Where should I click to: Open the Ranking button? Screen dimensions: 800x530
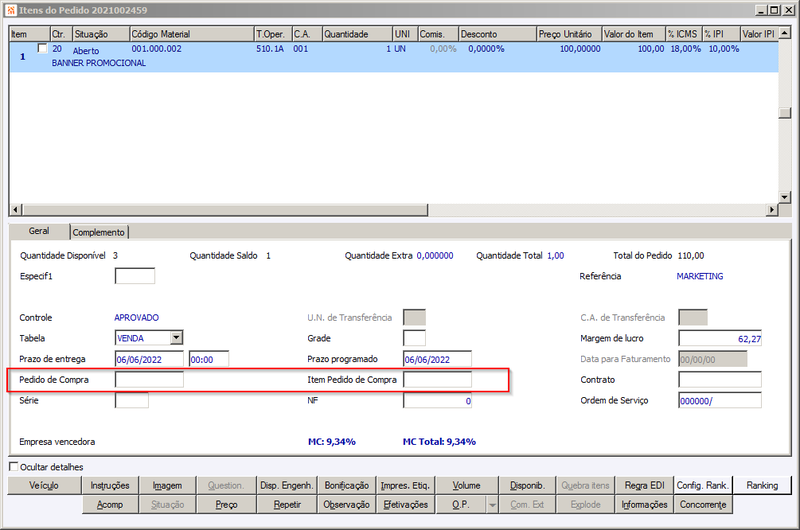coord(762,485)
